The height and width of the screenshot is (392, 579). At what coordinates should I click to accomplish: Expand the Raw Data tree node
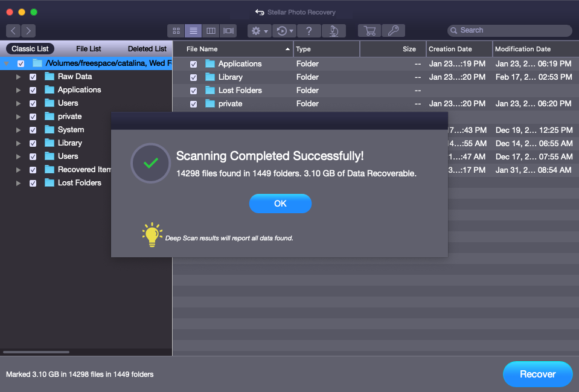click(x=18, y=77)
